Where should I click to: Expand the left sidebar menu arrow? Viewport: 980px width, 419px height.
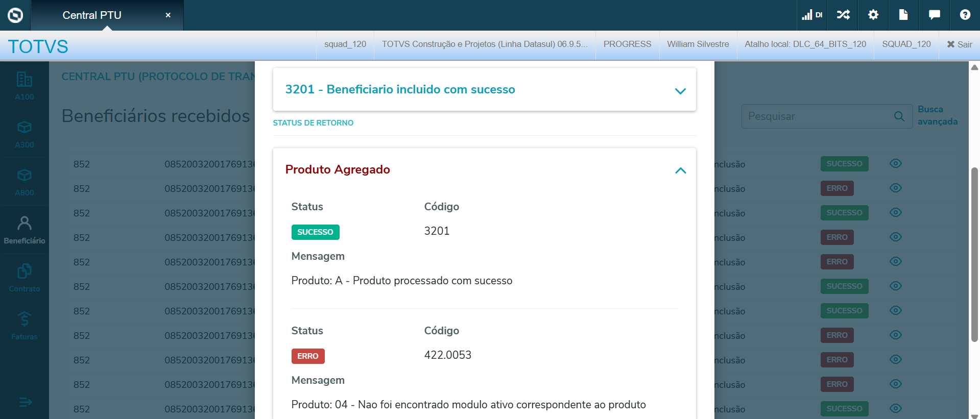(x=25, y=403)
